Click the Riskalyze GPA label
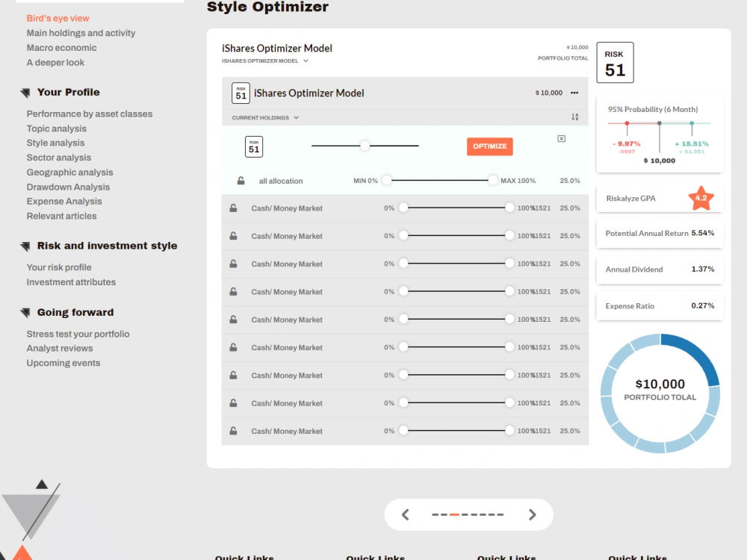 630,199
